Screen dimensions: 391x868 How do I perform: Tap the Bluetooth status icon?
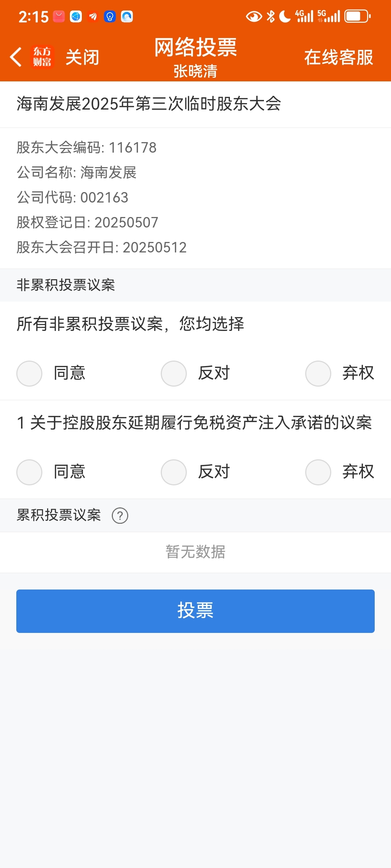271,17
